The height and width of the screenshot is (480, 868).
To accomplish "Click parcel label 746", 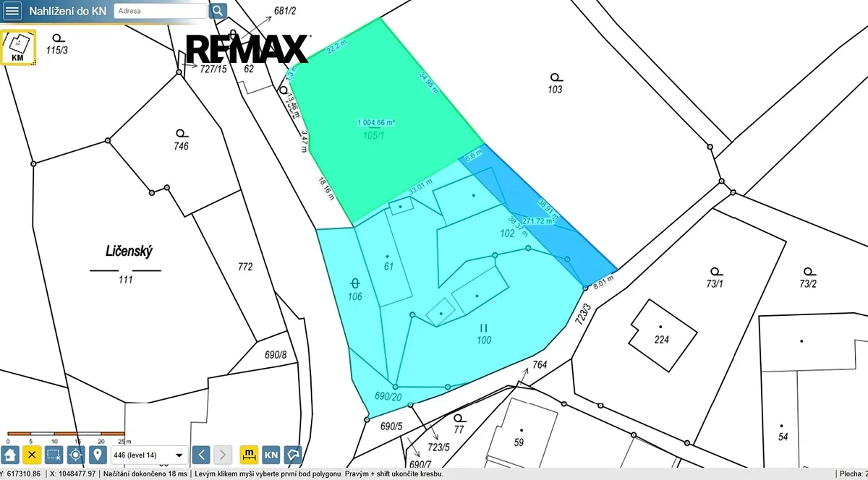I will 181,146.
